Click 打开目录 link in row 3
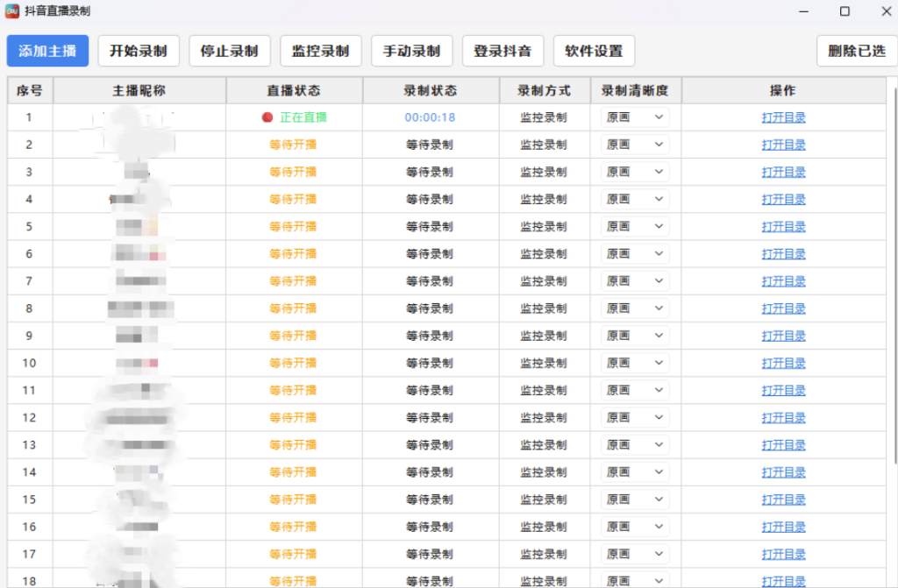This screenshot has width=898, height=588. click(783, 172)
